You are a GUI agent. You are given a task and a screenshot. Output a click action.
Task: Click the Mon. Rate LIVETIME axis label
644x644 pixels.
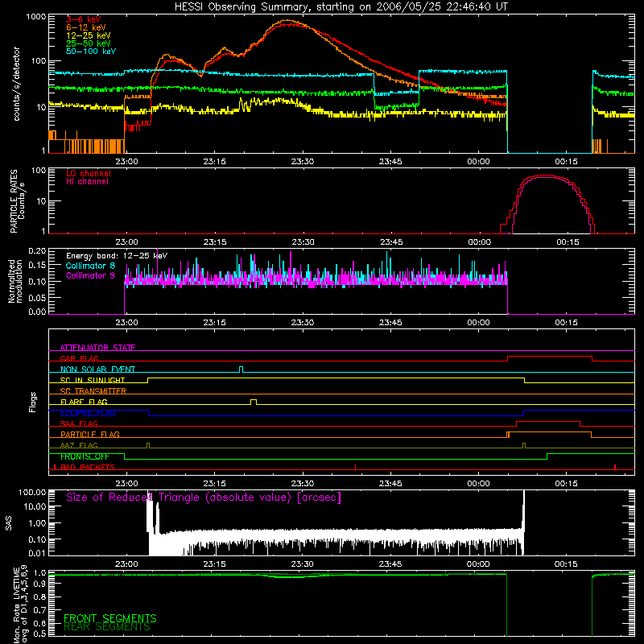point(20,604)
